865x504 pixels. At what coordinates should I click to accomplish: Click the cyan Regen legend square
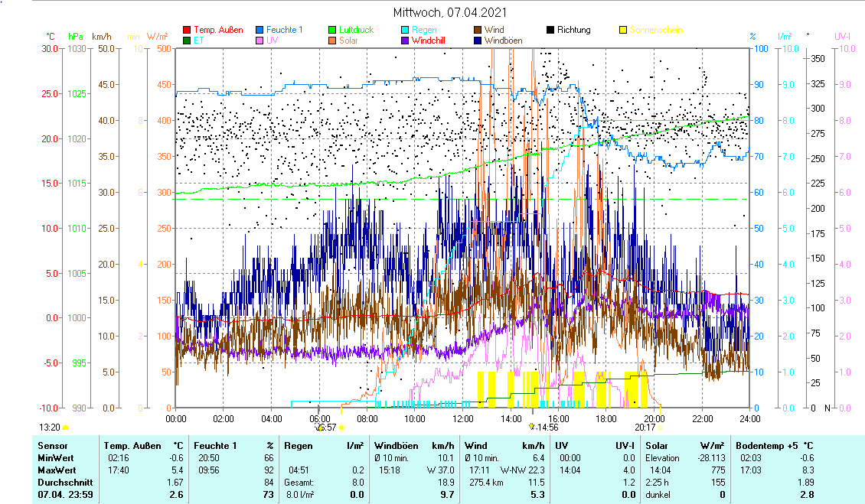(x=406, y=30)
